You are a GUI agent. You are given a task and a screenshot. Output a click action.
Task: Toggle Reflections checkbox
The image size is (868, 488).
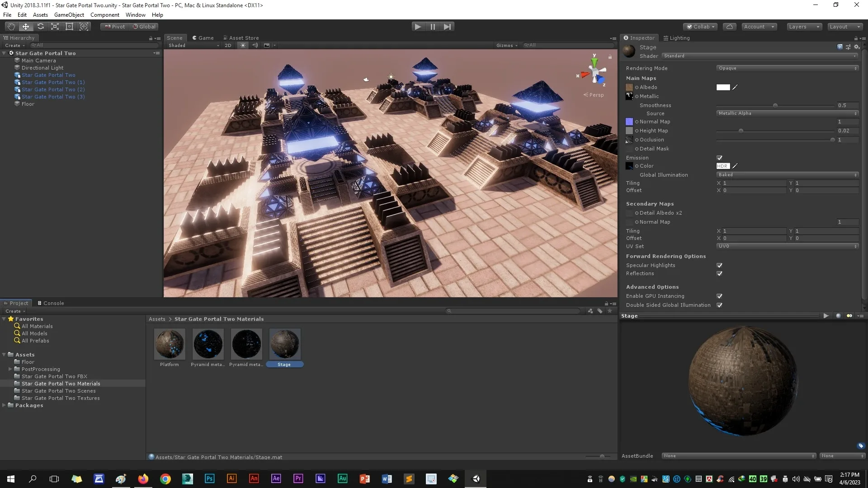[719, 273]
